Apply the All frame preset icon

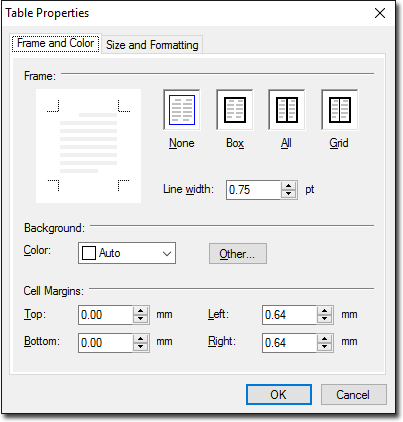(287, 110)
